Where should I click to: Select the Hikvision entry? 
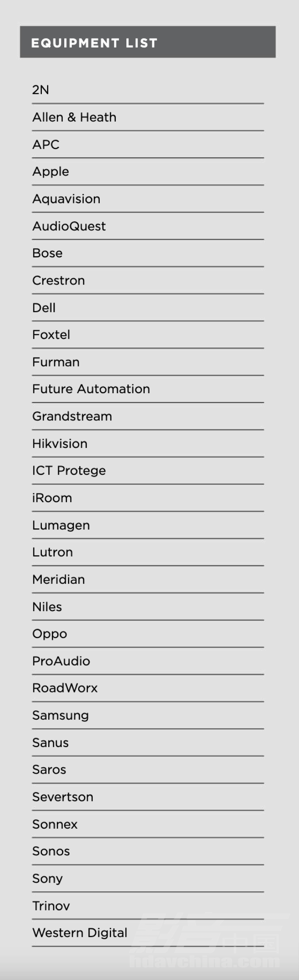[x=148, y=444]
